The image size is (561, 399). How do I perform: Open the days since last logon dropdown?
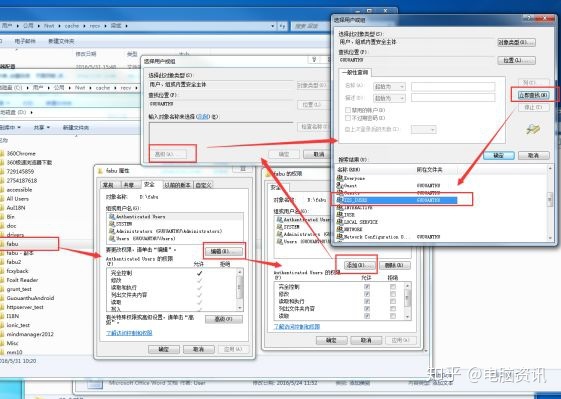pos(424,129)
